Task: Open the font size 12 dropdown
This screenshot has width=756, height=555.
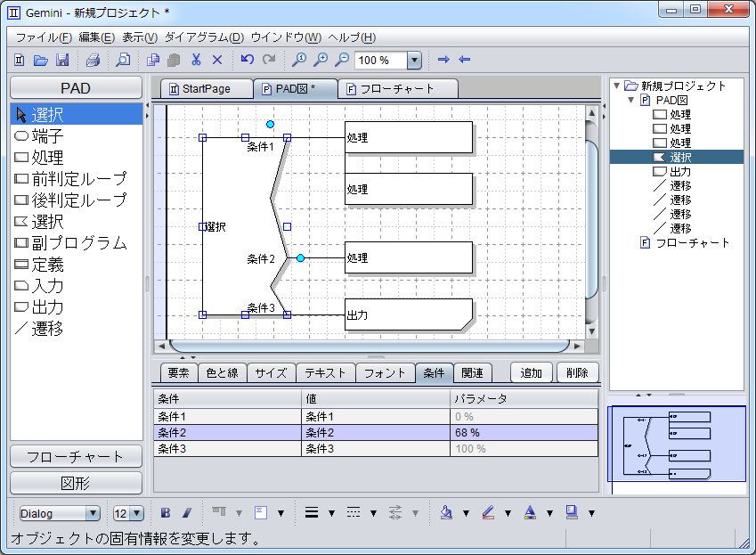Action: click(137, 513)
